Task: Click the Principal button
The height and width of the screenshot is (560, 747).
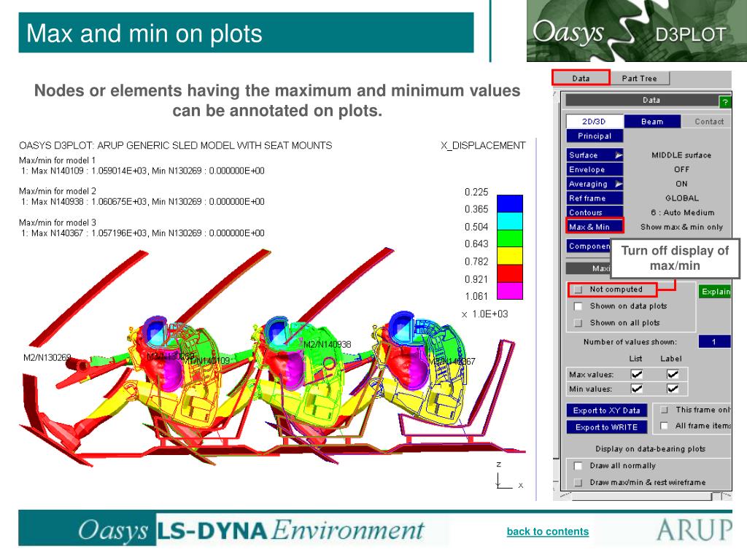Action: (x=594, y=136)
